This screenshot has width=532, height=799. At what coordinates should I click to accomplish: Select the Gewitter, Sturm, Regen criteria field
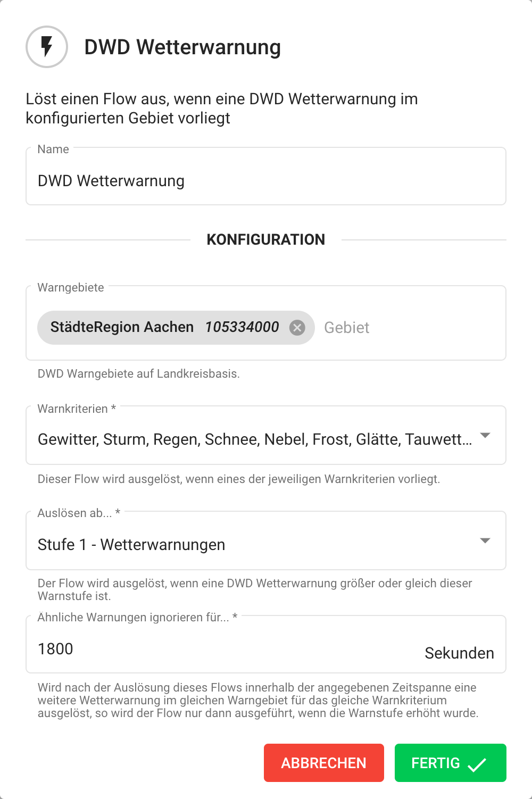click(x=254, y=439)
